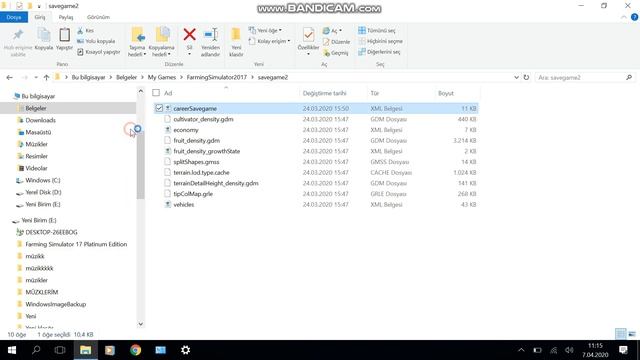This screenshot has height=360, width=640.
Task: Click the red Sil (delete) icon
Action: pos(189,35)
